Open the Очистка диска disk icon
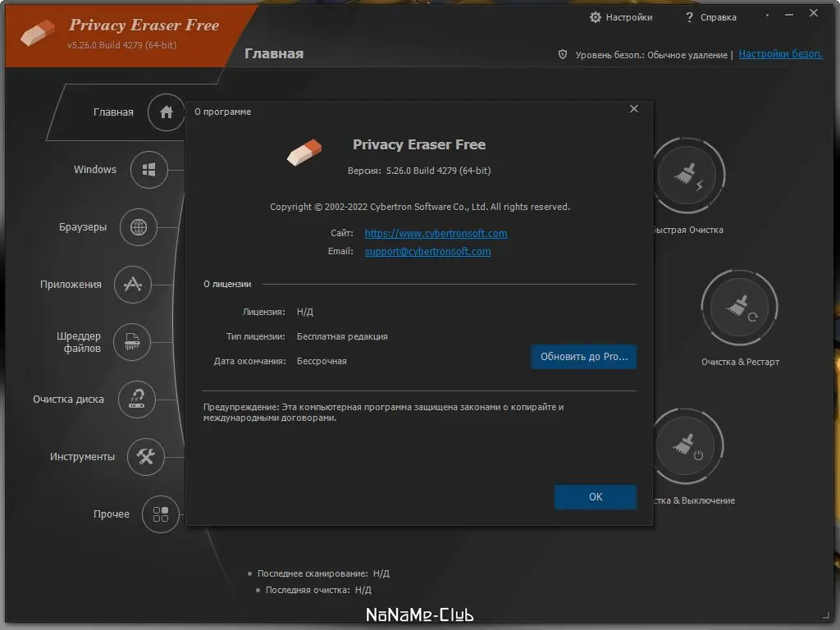 (137, 399)
